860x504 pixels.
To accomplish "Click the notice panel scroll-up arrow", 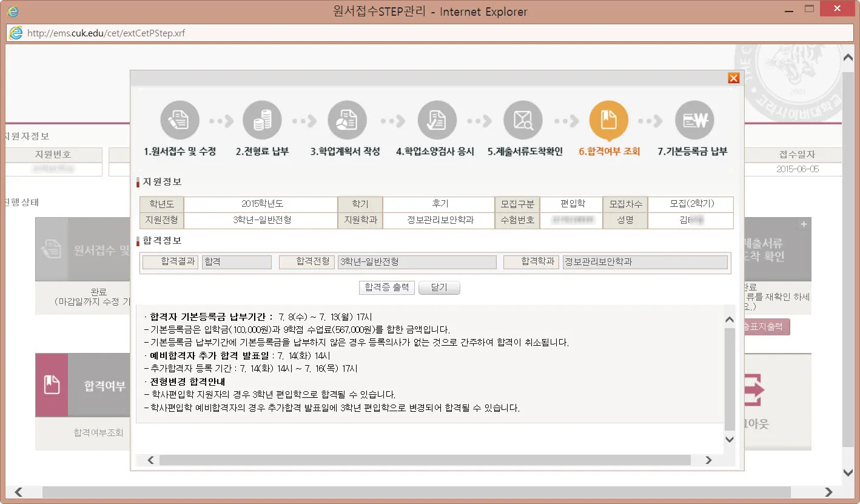I will click(x=730, y=318).
